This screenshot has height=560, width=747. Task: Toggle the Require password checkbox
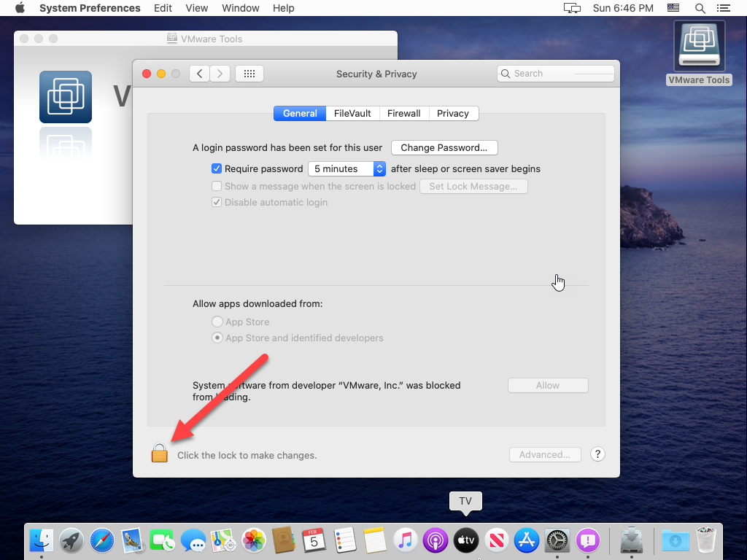pyautogui.click(x=217, y=168)
